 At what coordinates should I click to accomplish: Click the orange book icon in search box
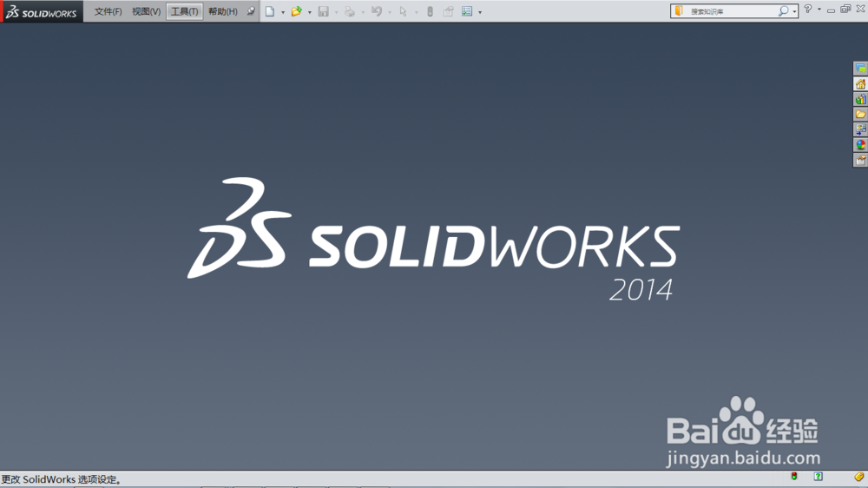[x=680, y=11]
